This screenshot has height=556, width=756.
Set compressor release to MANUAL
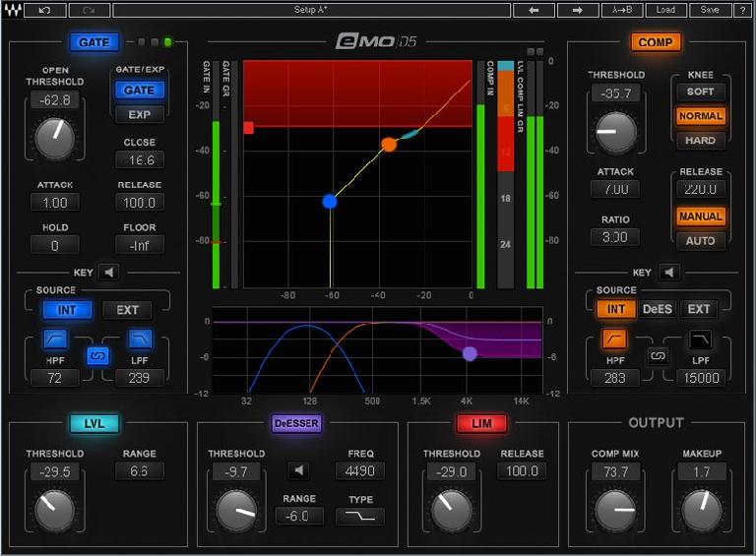click(700, 216)
